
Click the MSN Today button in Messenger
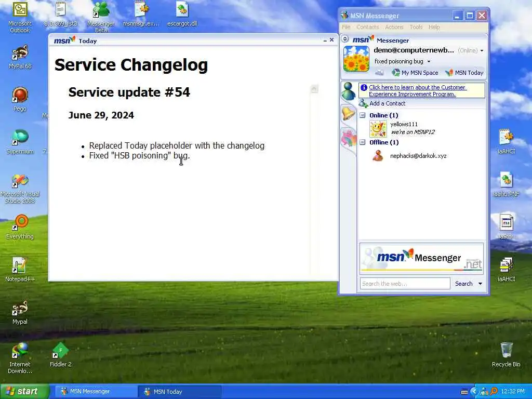point(464,73)
